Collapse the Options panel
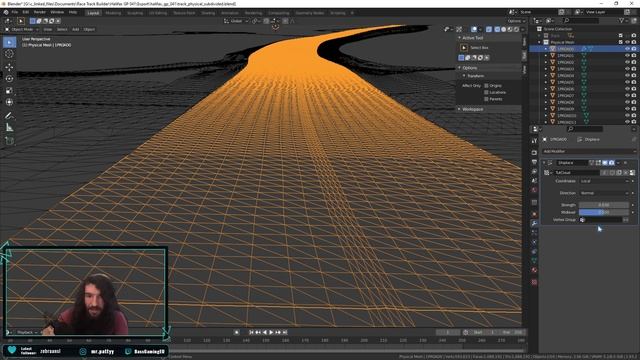Viewport: 640px width, 360px height. 459,68
